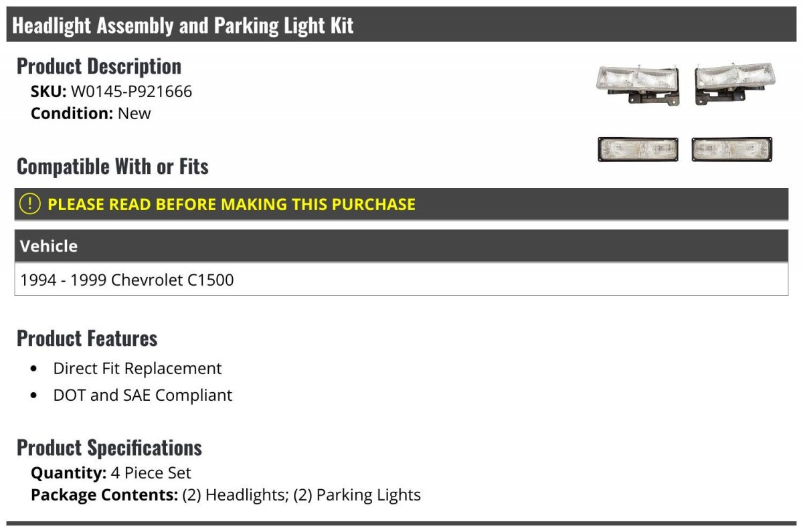Click the Headlight Assembly and Parking Light Kit title
Screen dimensions: 803x532
click(x=183, y=25)
